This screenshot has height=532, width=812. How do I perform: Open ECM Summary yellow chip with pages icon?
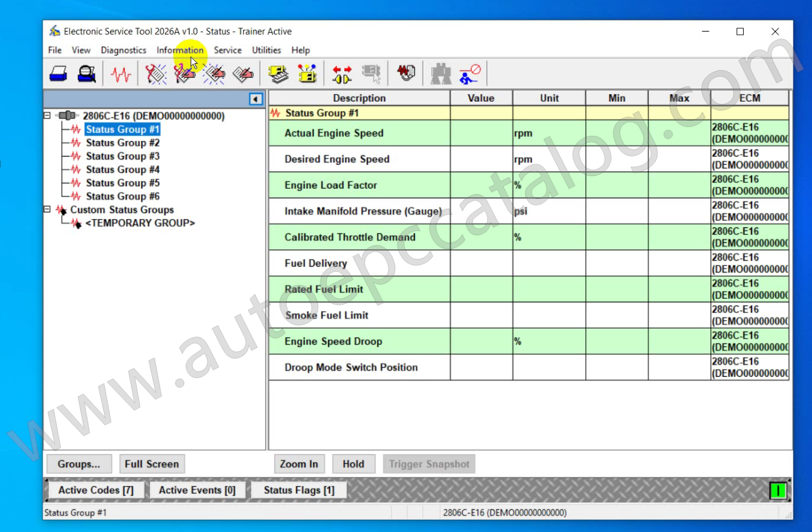point(278,74)
